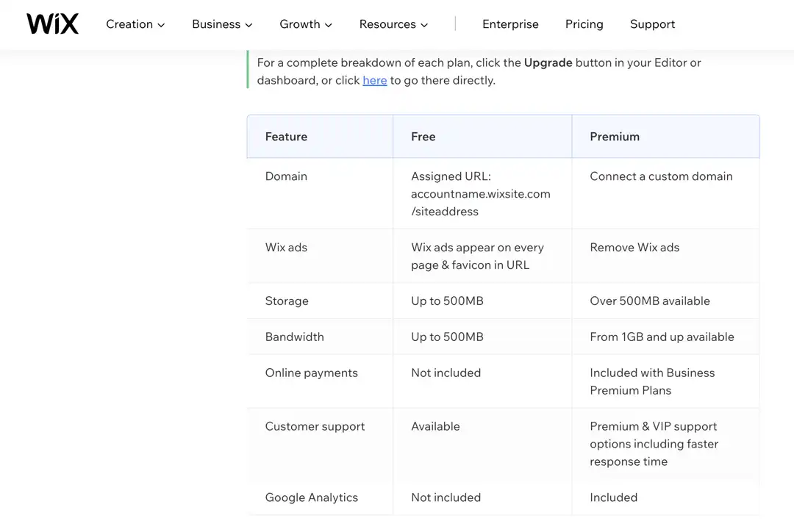Click the 'Customer support' feature cell

point(320,444)
